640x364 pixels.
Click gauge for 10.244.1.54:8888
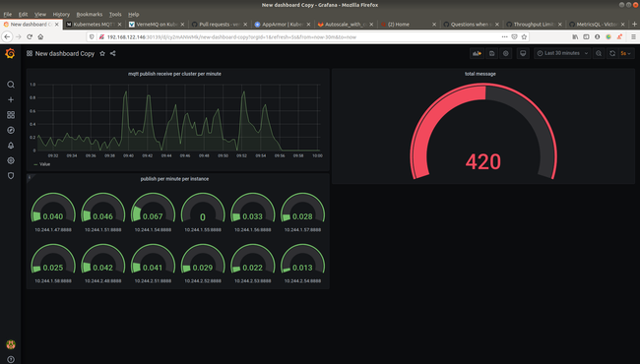coord(153,209)
